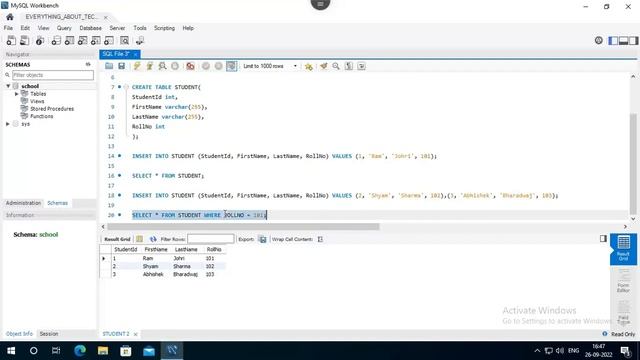
Task: Click the Reconnect to DBMS icon
Action: (140, 40)
